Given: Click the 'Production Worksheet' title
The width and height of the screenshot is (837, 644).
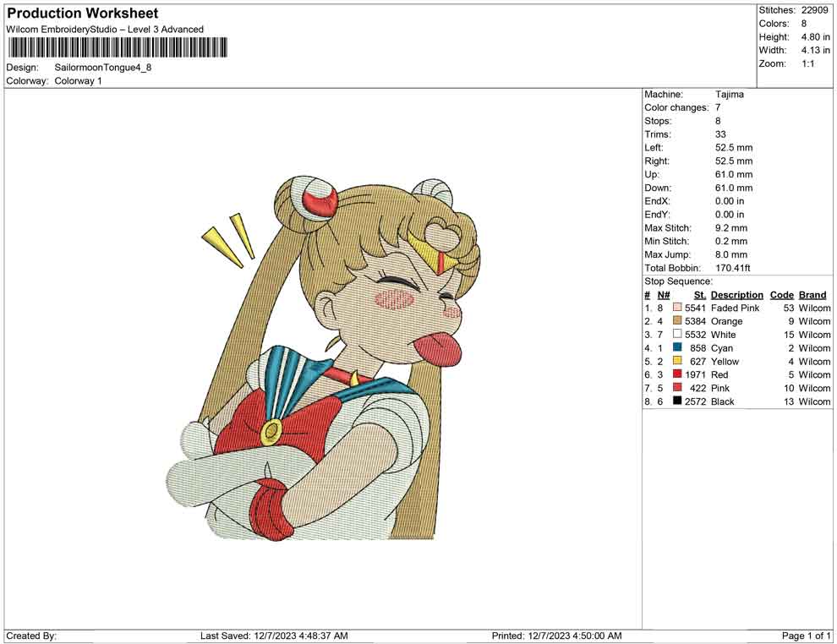Looking at the screenshot, I should tap(83, 14).
